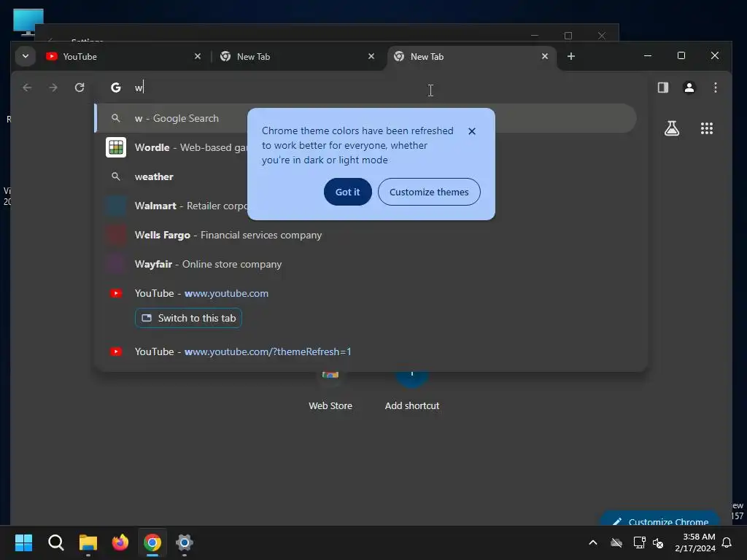Click the desktop monitor icon
Viewport: 747px width, 560px height.
28,21
